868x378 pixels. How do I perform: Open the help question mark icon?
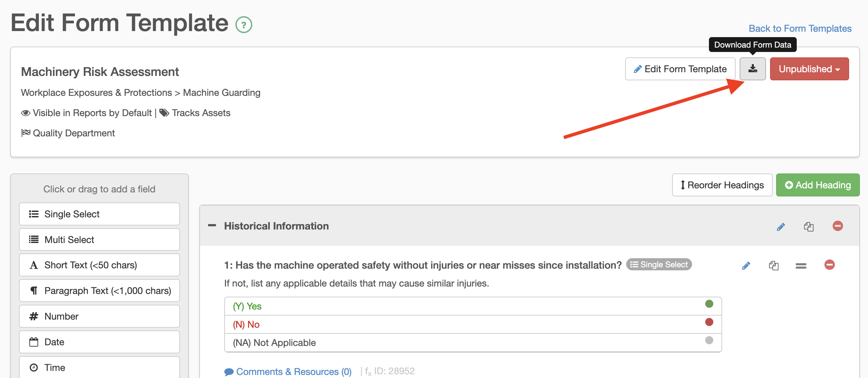point(244,25)
